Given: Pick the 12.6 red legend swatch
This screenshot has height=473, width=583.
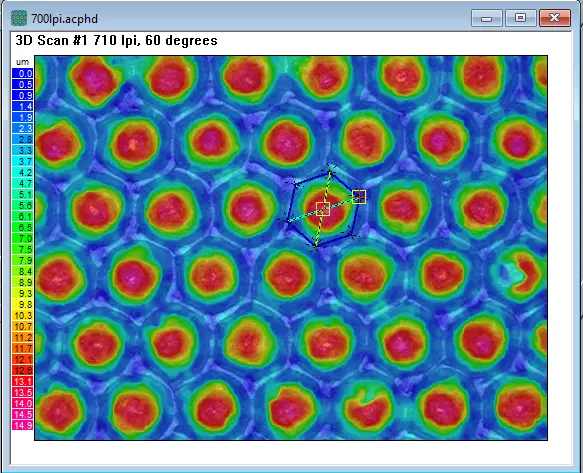Looking at the screenshot, I should 22,370.
